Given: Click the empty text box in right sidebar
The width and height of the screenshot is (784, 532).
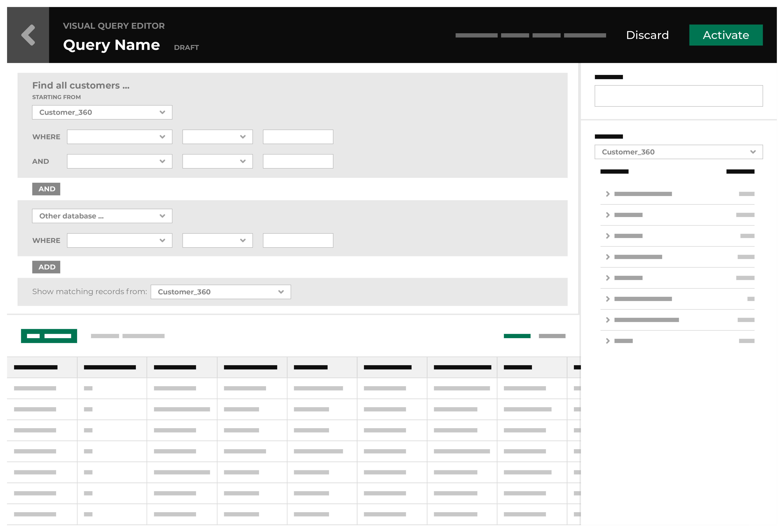Looking at the screenshot, I should click(678, 96).
